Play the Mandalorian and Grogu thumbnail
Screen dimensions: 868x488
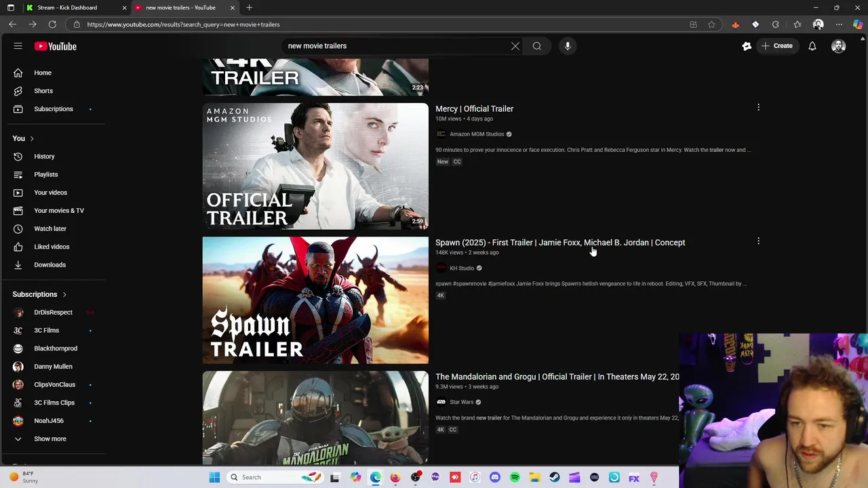click(x=315, y=418)
